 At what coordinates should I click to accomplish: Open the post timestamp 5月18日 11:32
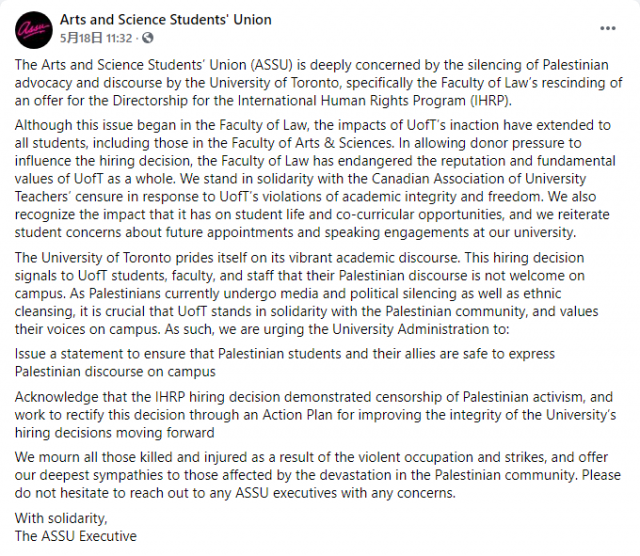[x=96, y=37]
